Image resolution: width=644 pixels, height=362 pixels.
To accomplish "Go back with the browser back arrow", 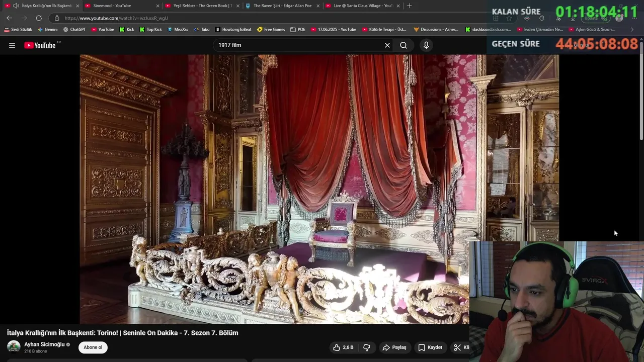I will (9, 18).
